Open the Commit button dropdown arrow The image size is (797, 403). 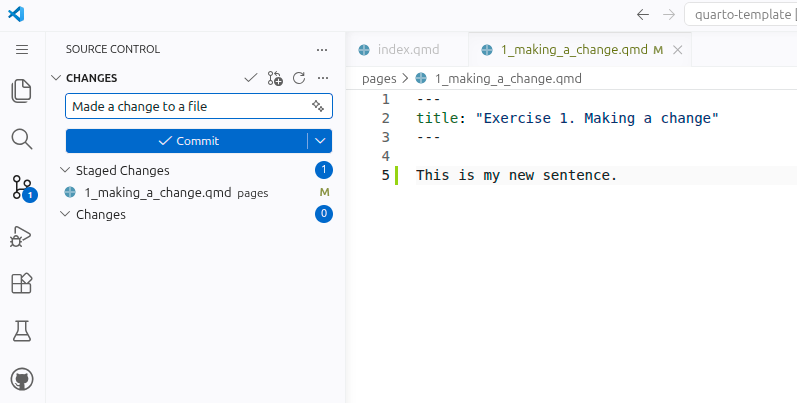click(x=320, y=141)
